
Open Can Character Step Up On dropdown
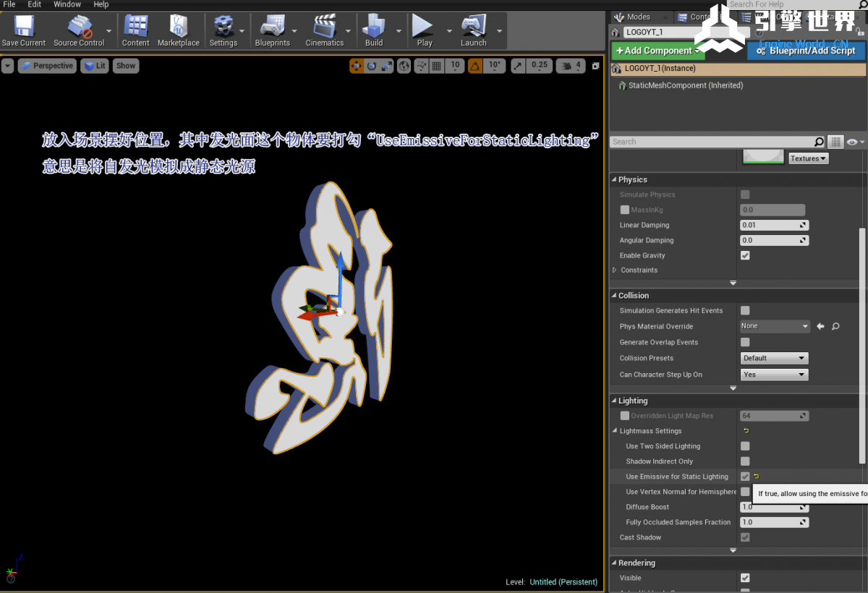(774, 375)
